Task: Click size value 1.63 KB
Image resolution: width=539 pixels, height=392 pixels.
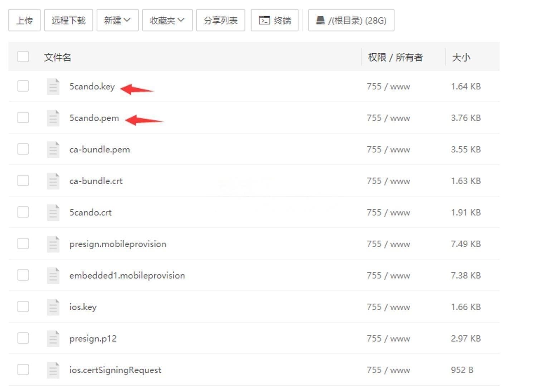Action: coord(466,181)
